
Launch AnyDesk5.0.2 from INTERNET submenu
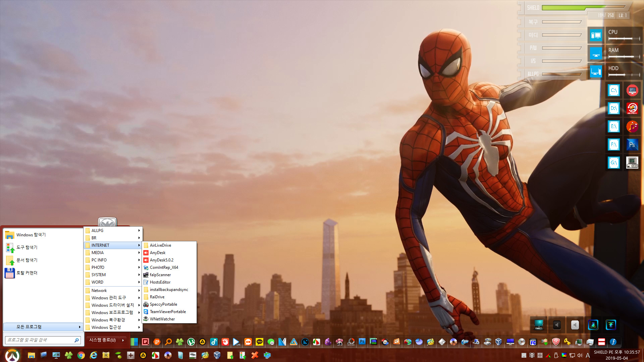point(169,260)
